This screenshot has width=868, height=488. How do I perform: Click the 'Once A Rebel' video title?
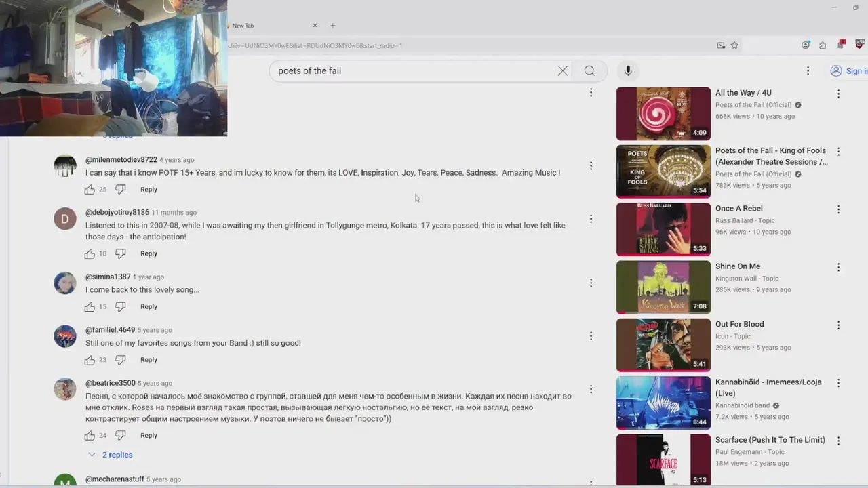click(x=738, y=209)
